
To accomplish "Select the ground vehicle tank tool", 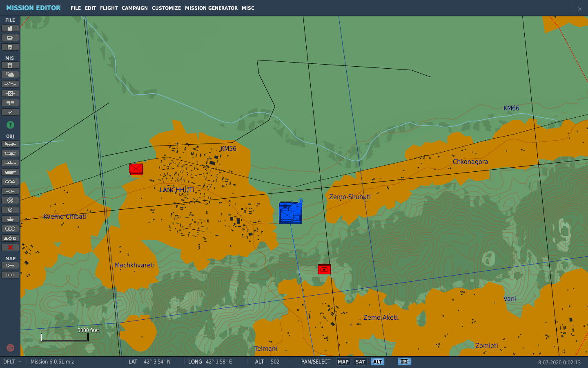I will (x=10, y=172).
